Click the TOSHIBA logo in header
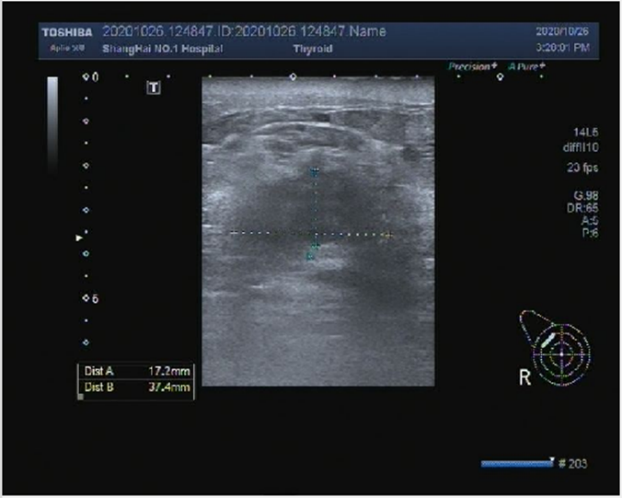The height and width of the screenshot is (498, 622). coord(67,33)
